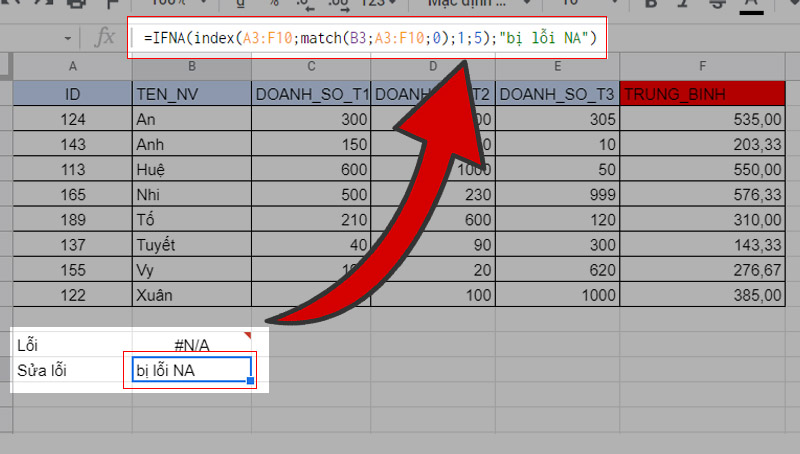Click into the IFNA formula bar
Image resolution: width=800 pixels, height=454 pixels.
point(370,39)
